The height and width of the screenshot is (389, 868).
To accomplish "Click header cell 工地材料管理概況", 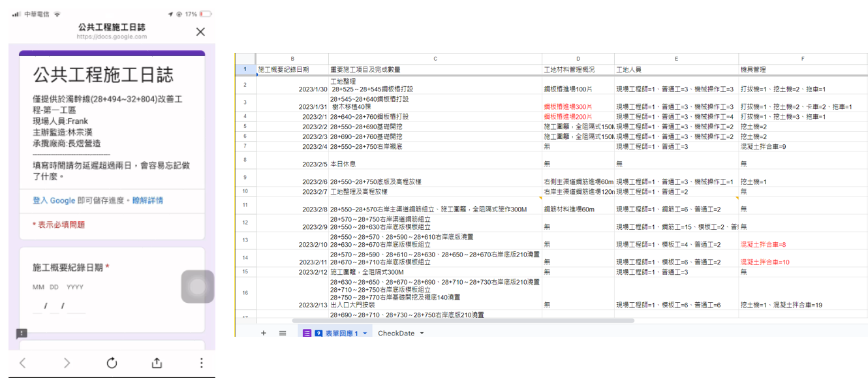I will (x=578, y=69).
